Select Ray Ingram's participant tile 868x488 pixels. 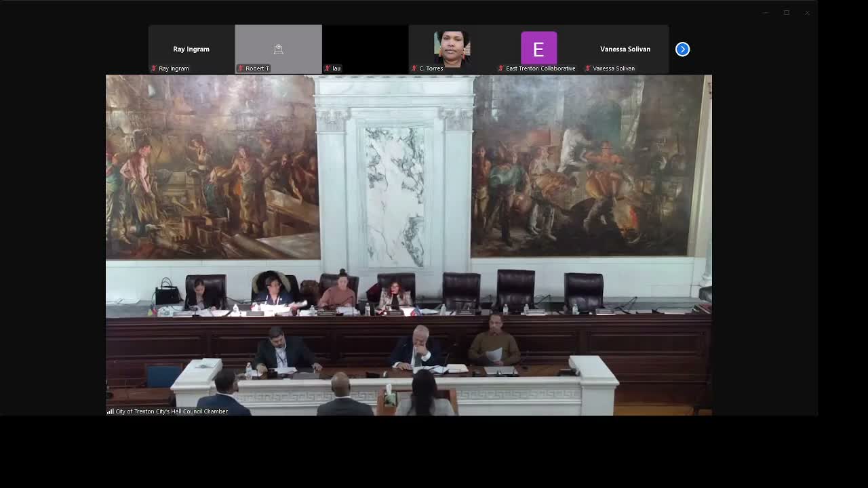[x=191, y=49]
